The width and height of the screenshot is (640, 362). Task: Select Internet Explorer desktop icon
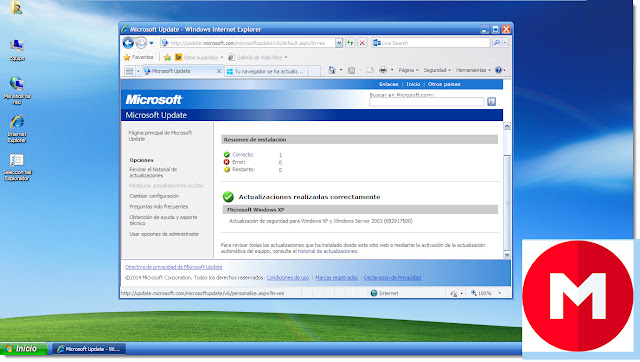17,129
